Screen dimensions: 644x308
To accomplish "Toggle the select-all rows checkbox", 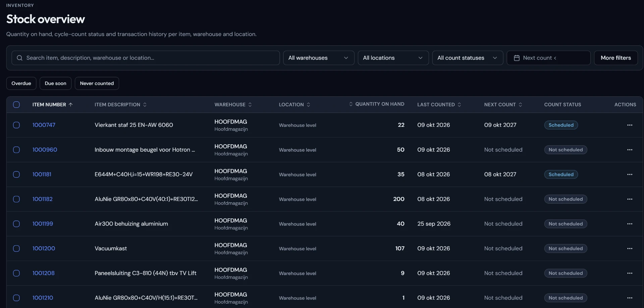I will point(16,105).
